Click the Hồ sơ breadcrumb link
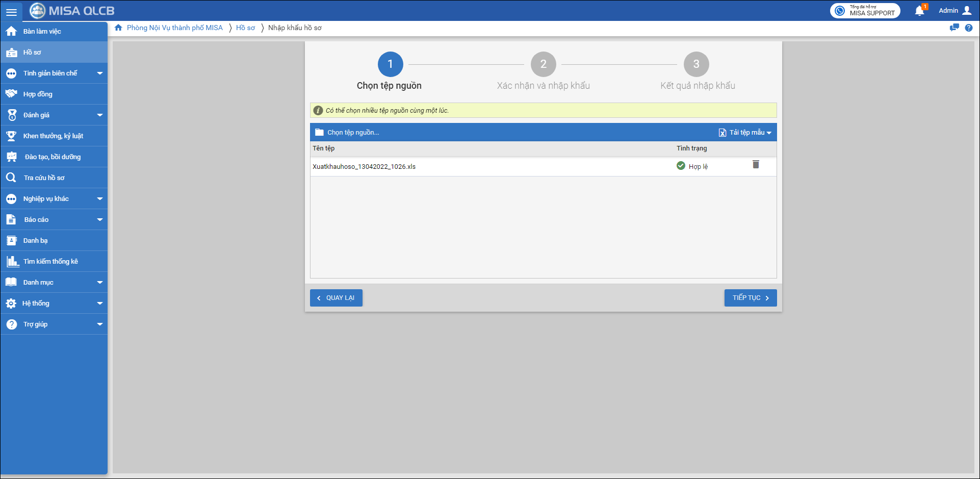Image resolution: width=980 pixels, height=479 pixels. 245,28
